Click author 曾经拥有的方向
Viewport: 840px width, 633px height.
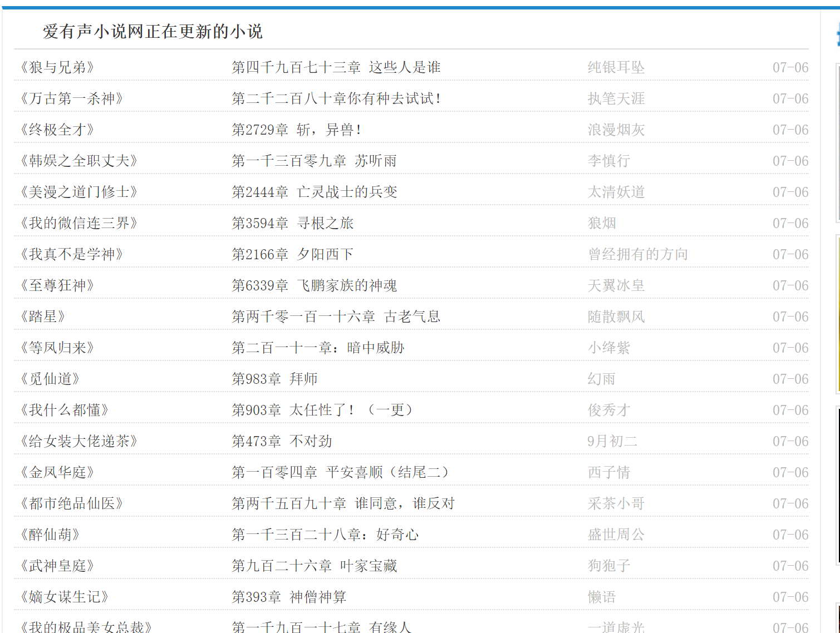pyautogui.click(x=638, y=254)
